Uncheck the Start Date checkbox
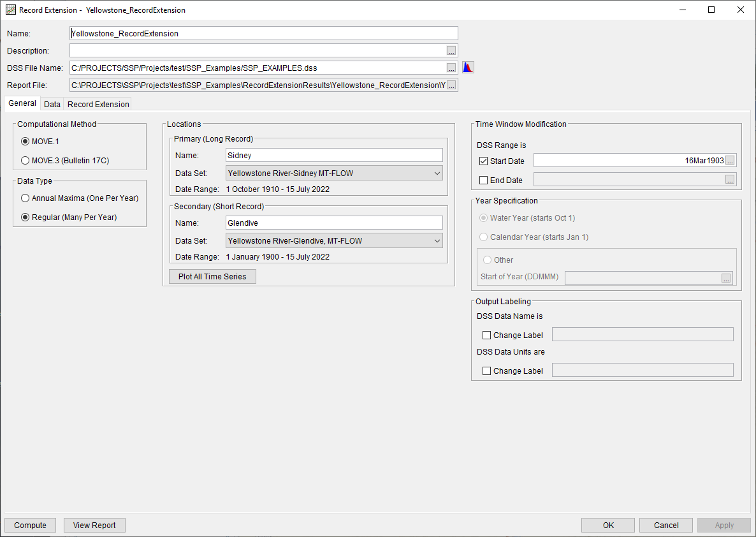 pos(484,161)
